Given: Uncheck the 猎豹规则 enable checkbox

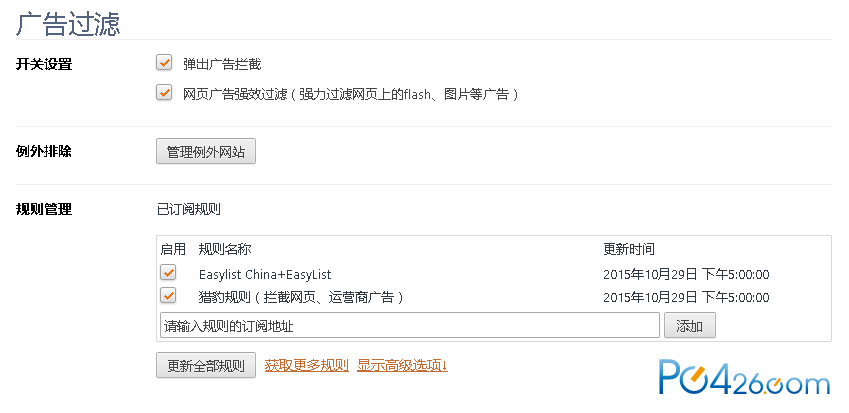Looking at the screenshot, I should [168, 296].
